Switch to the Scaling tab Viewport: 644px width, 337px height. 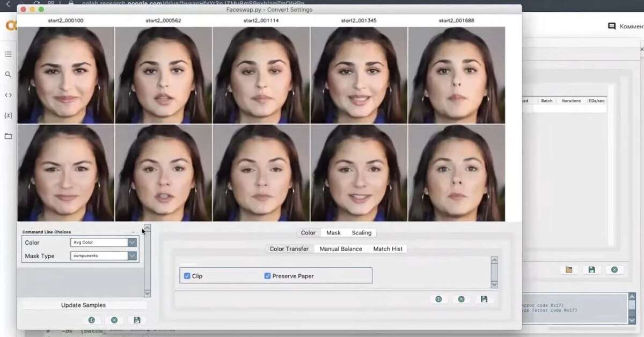tap(361, 233)
